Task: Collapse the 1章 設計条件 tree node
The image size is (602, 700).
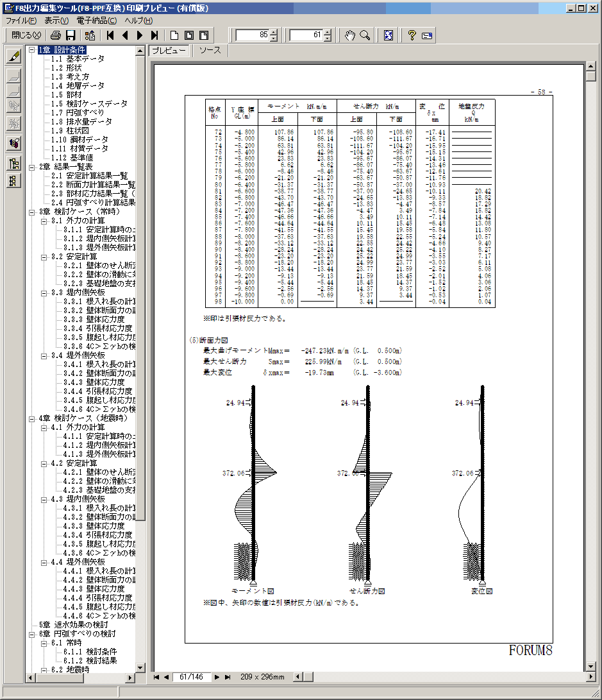Action: click(x=32, y=50)
